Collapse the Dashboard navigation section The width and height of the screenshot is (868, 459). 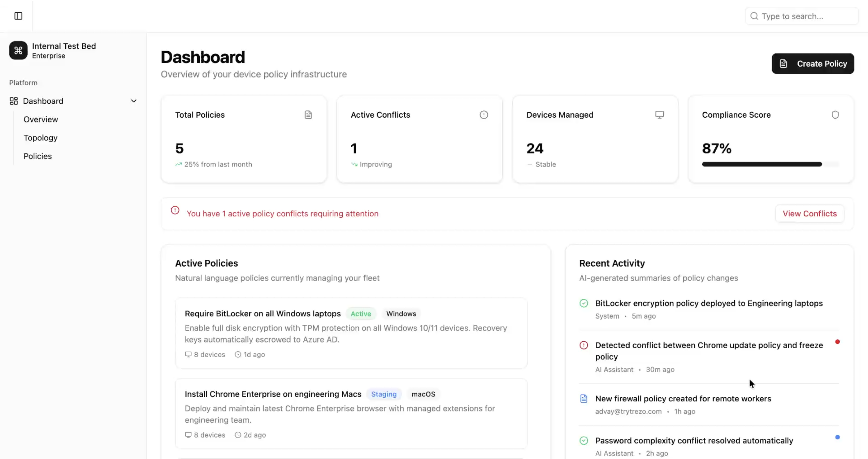click(x=134, y=101)
